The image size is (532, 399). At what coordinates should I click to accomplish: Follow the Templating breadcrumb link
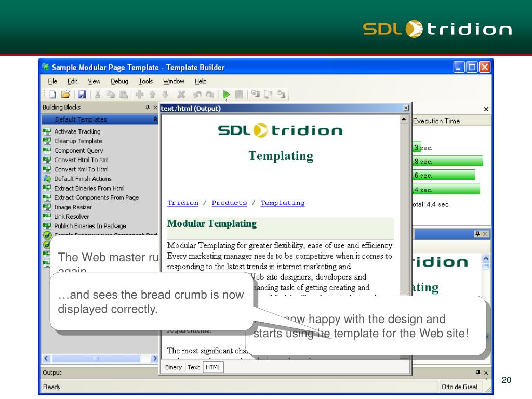tap(283, 203)
